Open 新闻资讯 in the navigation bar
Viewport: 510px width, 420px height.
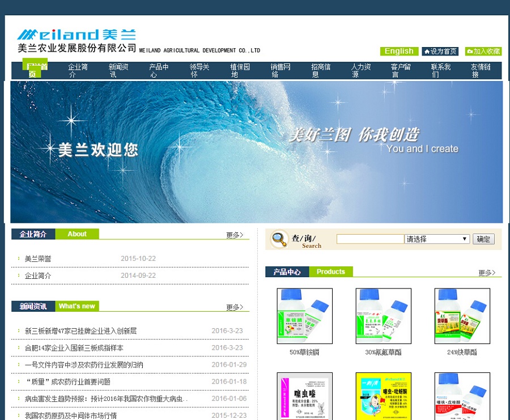coord(118,71)
